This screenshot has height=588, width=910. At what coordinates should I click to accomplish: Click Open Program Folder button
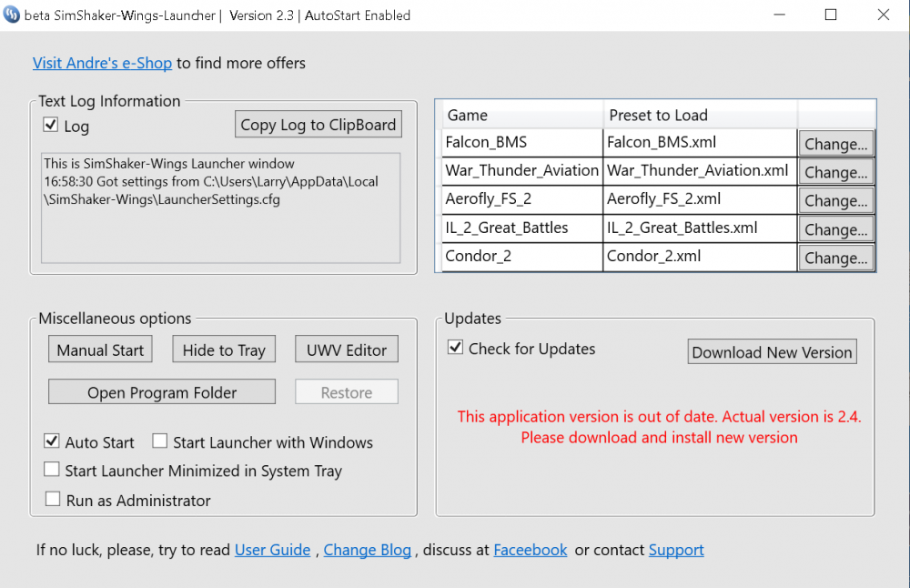point(162,392)
